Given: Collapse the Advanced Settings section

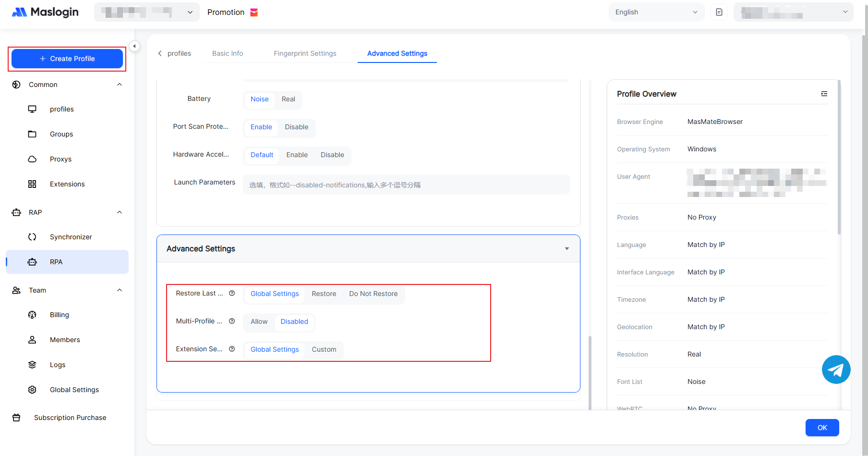Looking at the screenshot, I should [x=567, y=248].
